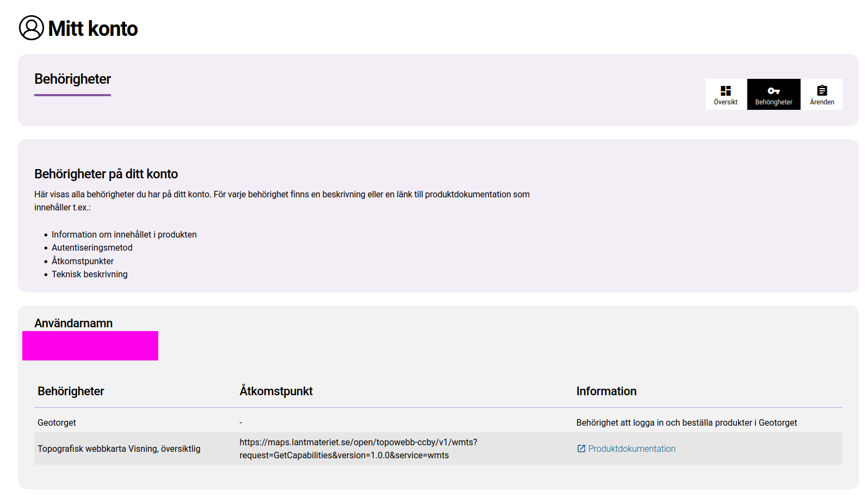This screenshot has width=868, height=498.
Task: Click the Behörigheter på ditt konto heading
Action: (x=106, y=174)
